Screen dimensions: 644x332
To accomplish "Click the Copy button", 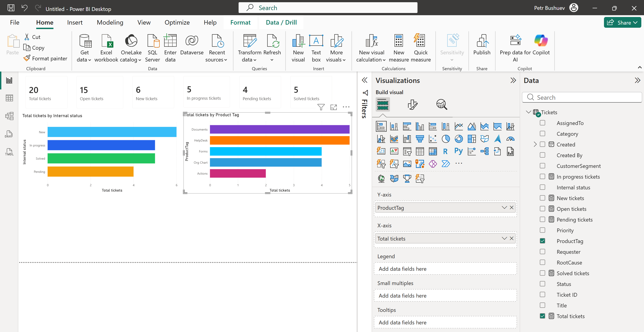I will pos(34,47).
